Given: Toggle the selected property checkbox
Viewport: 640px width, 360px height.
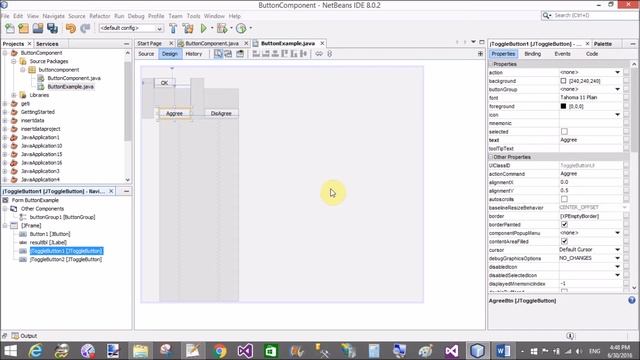Looking at the screenshot, I should click(x=564, y=131).
